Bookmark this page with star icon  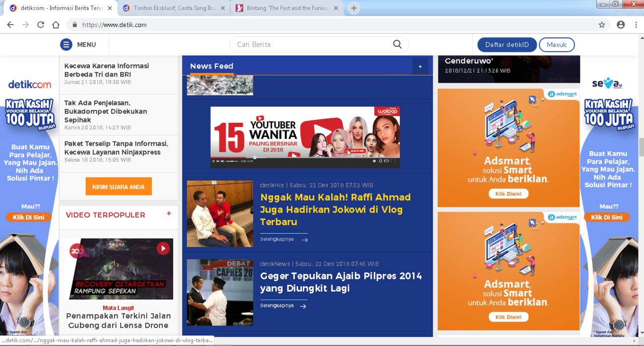[602, 25]
